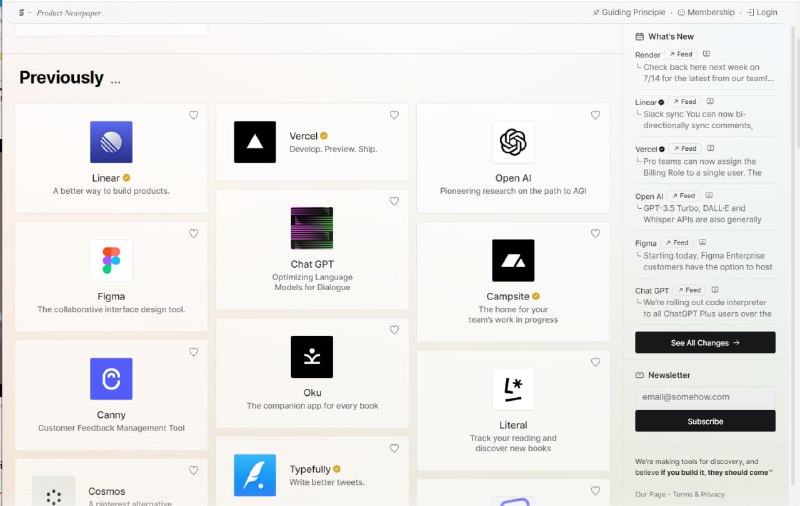
Task: Click the Subscribe newsletter button
Action: pos(705,421)
